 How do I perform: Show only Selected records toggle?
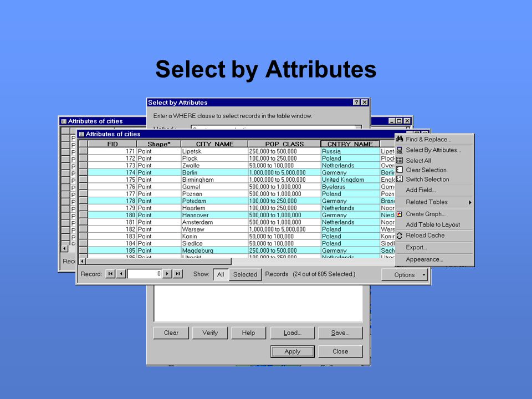tap(245, 274)
